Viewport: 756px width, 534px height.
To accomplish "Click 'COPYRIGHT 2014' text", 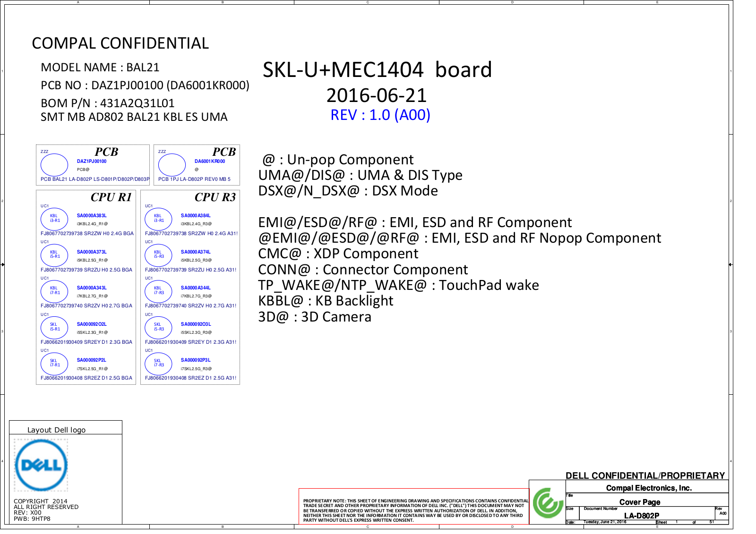I will (41, 501).
